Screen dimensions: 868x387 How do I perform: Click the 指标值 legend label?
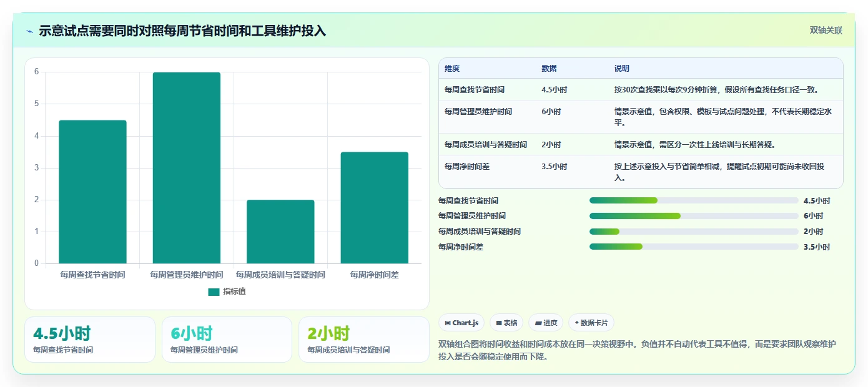pyautogui.click(x=234, y=291)
